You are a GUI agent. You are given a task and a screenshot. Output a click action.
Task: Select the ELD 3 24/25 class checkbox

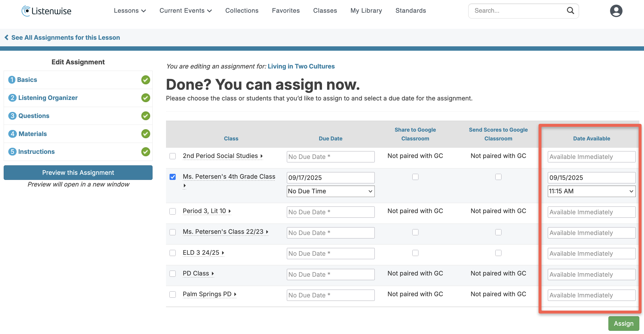pos(173,253)
